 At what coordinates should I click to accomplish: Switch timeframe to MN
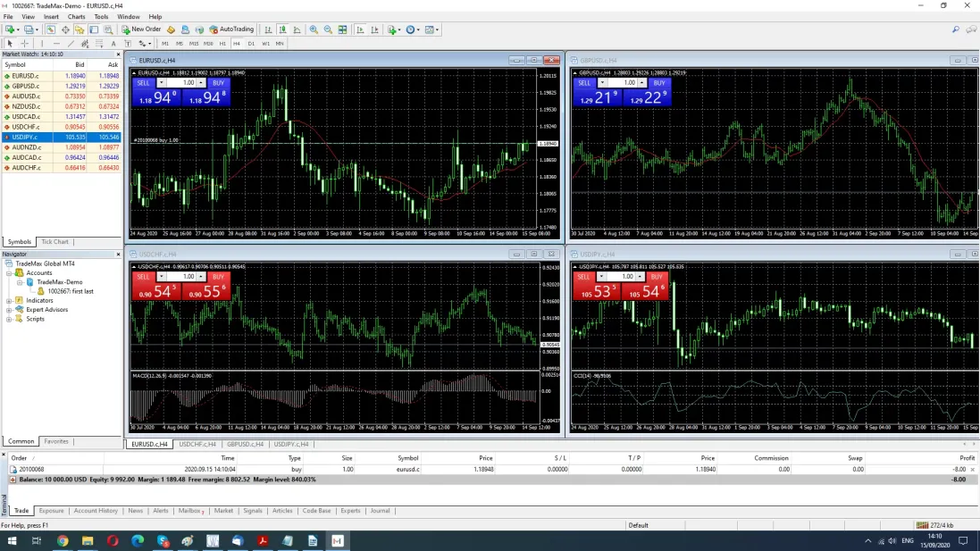click(280, 44)
